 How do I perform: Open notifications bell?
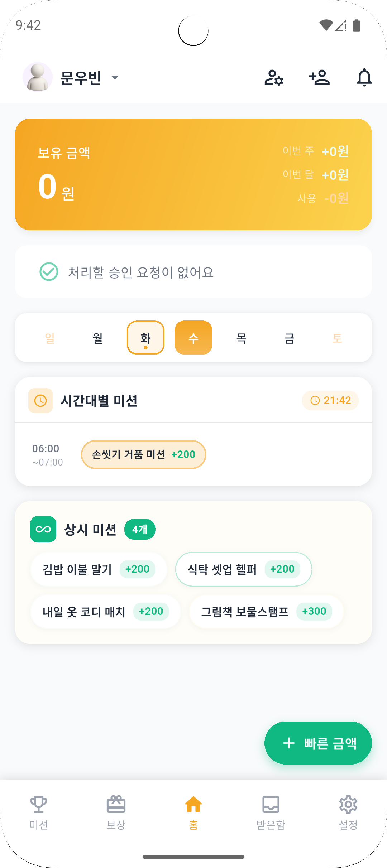pyautogui.click(x=364, y=77)
